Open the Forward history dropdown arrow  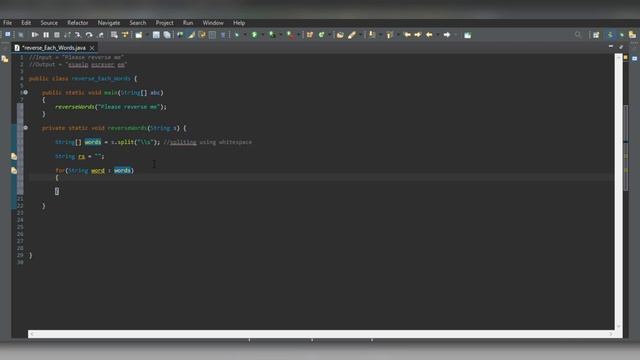(456, 35)
